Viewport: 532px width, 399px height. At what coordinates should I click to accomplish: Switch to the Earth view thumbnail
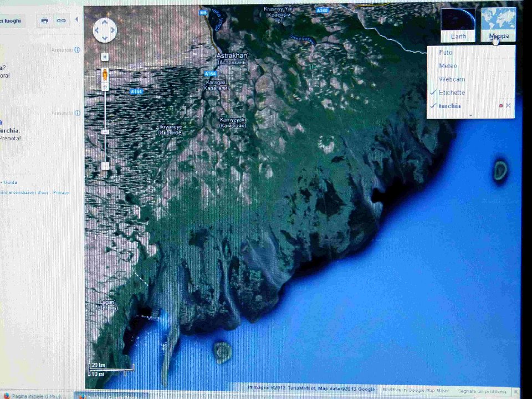coord(458,25)
